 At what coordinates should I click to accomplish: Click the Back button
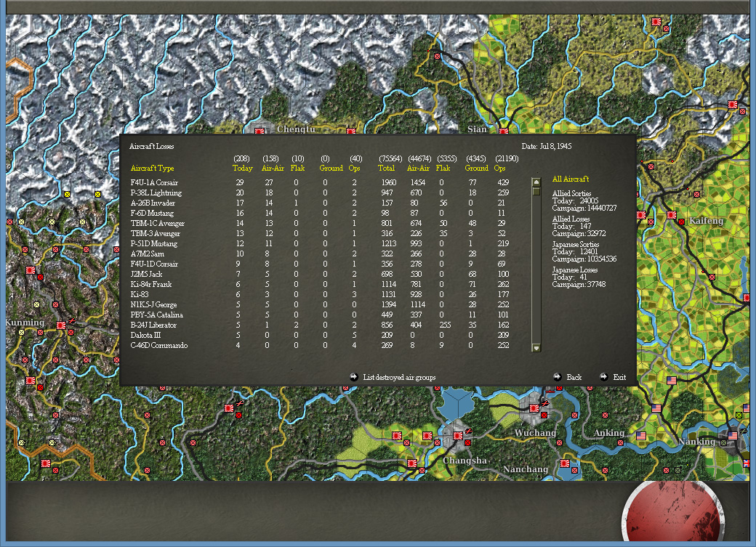574,377
